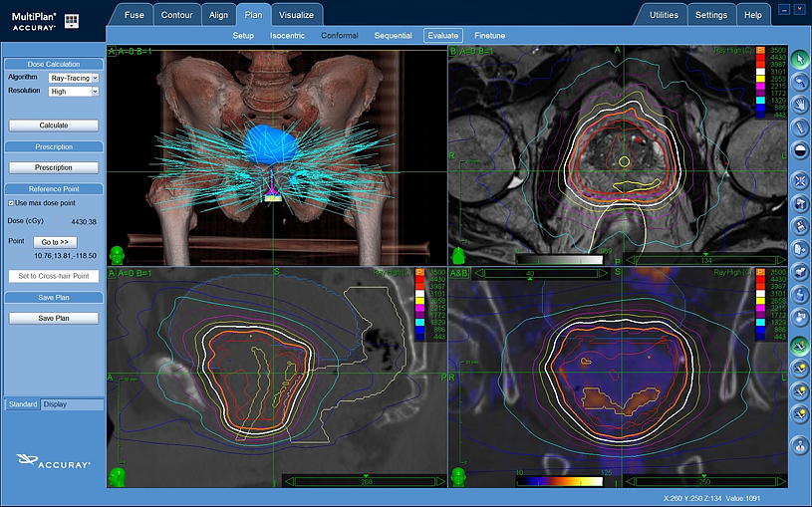Switch to the Display panel tab
This screenshot has width=812, height=507.
click(55, 404)
